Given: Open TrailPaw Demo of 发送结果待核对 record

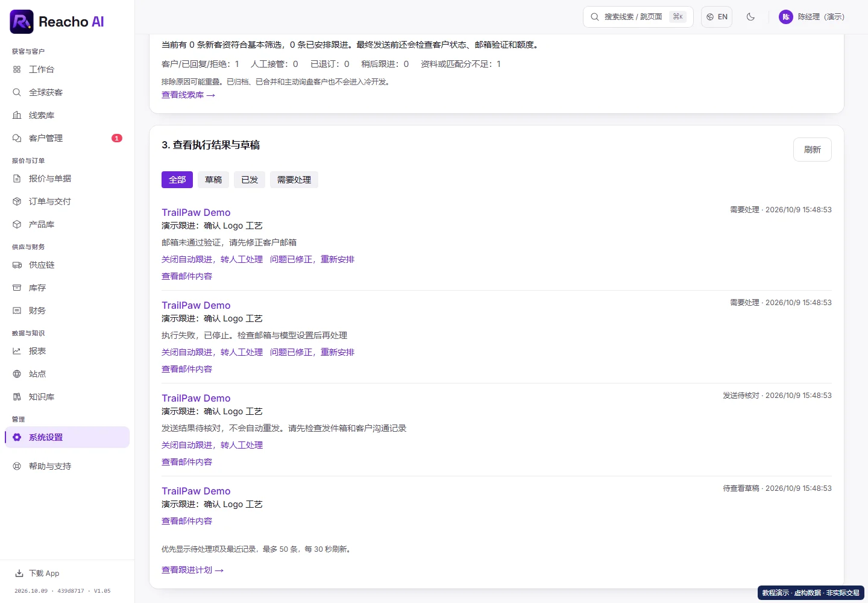Looking at the screenshot, I should (196, 398).
